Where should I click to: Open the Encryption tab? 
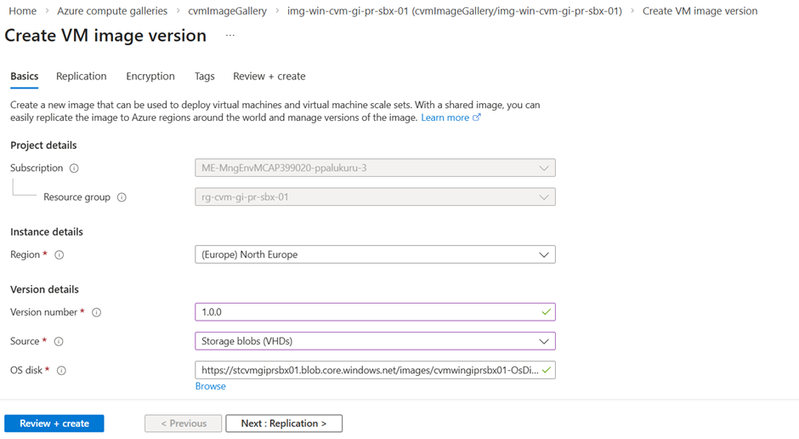[150, 76]
